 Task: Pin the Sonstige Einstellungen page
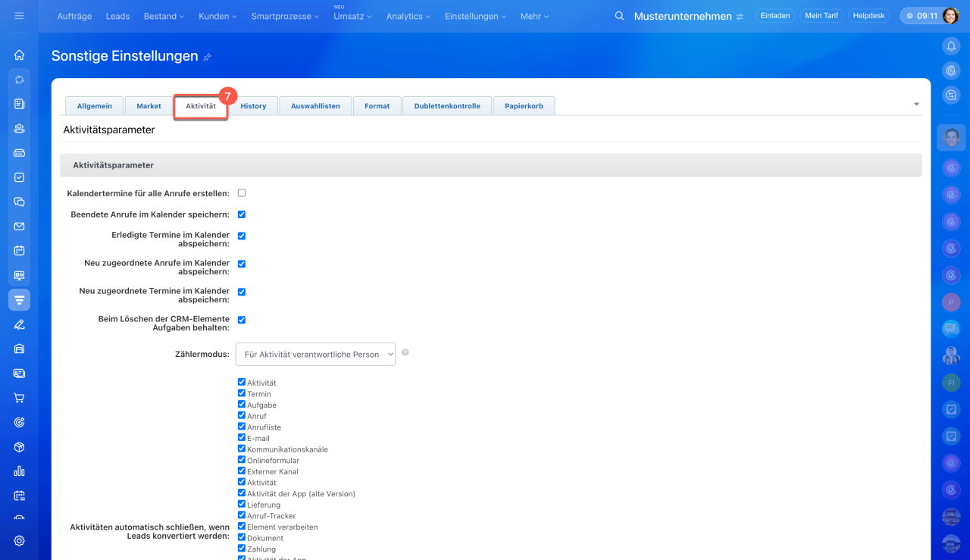point(208,57)
